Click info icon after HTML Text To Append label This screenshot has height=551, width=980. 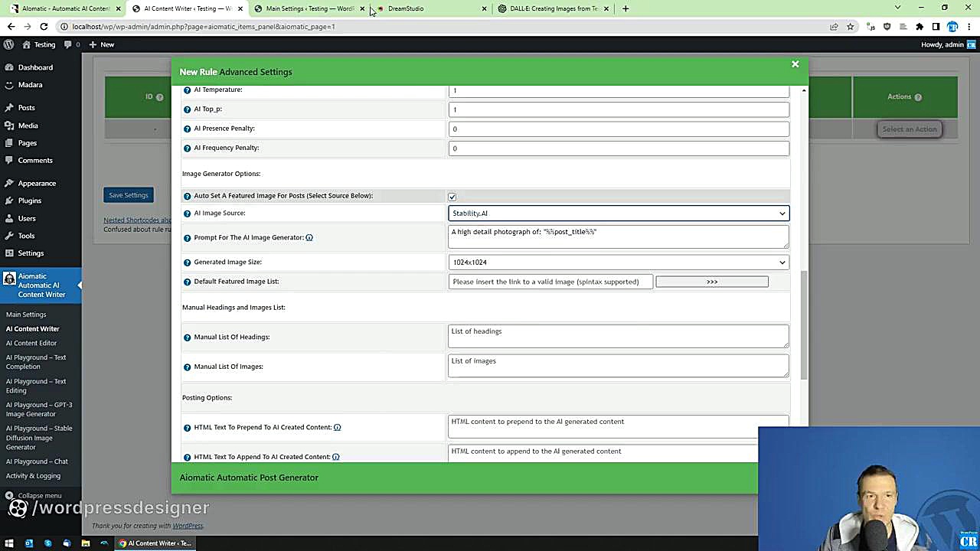(336, 457)
